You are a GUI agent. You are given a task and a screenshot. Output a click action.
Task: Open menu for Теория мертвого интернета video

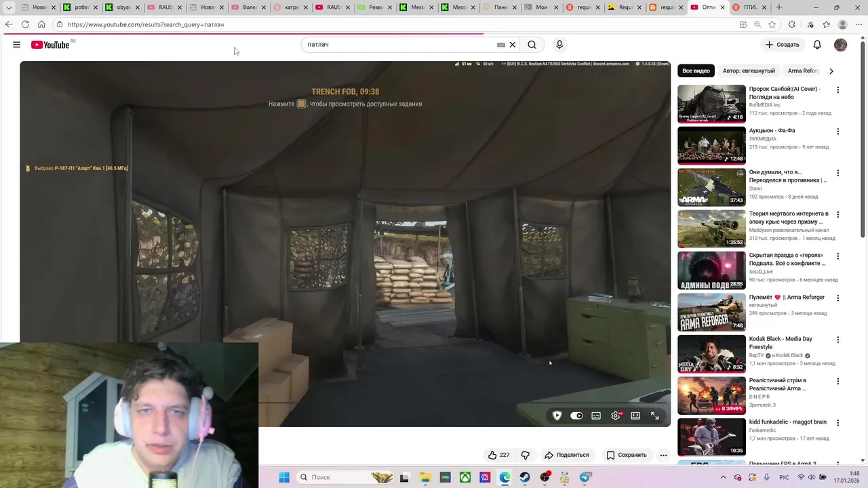838,214
